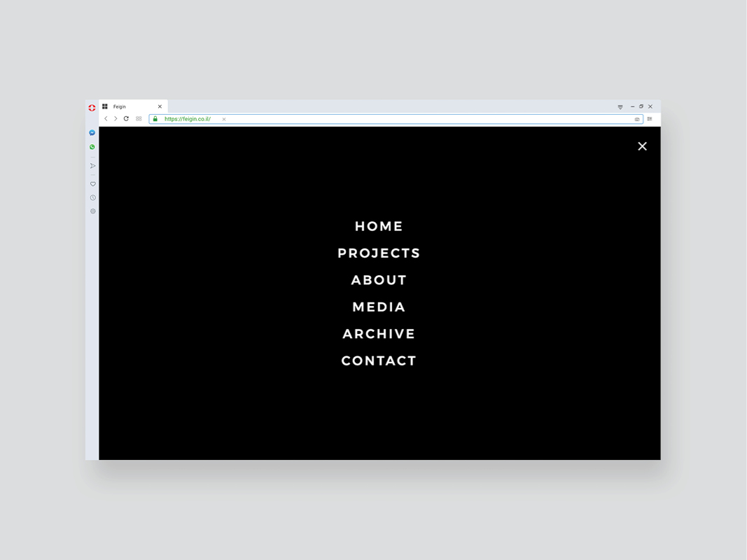Select the HOME menu item

click(x=379, y=226)
